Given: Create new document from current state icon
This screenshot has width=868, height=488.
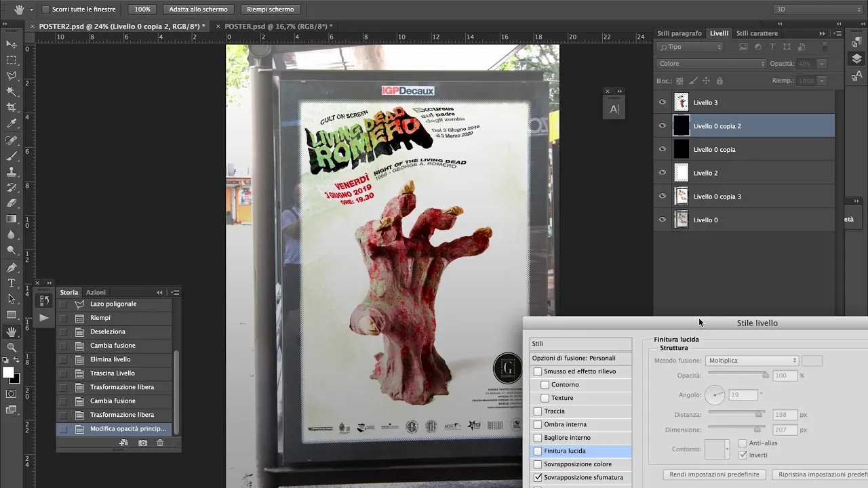Looking at the screenshot, I should [124, 443].
